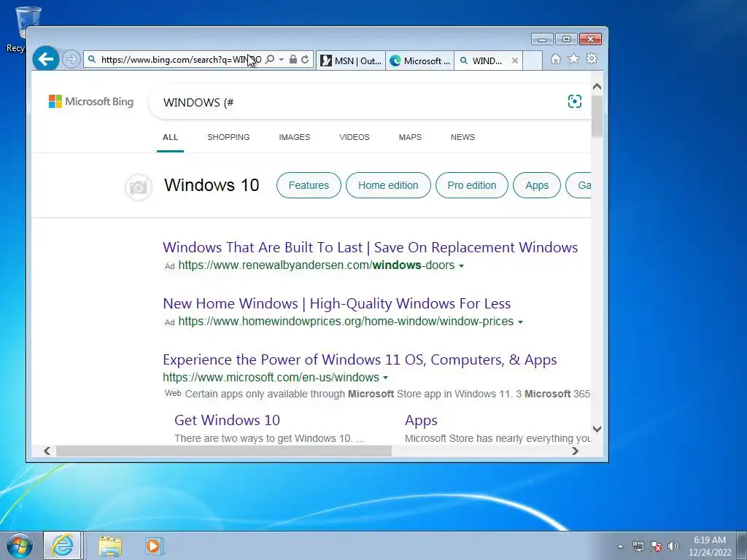Click the browser Back arrow button
This screenshot has width=747, height=560.
click(x=46, y=59)
